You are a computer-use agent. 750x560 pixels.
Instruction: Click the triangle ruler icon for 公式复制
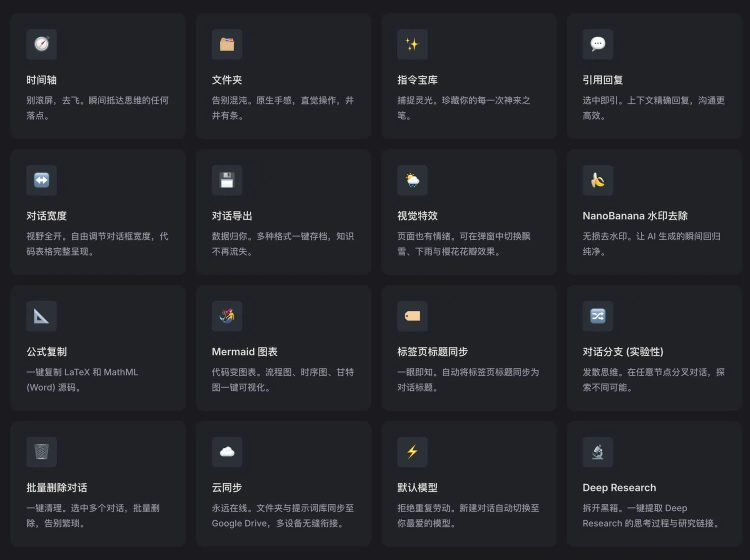click(x=41, y=316)
